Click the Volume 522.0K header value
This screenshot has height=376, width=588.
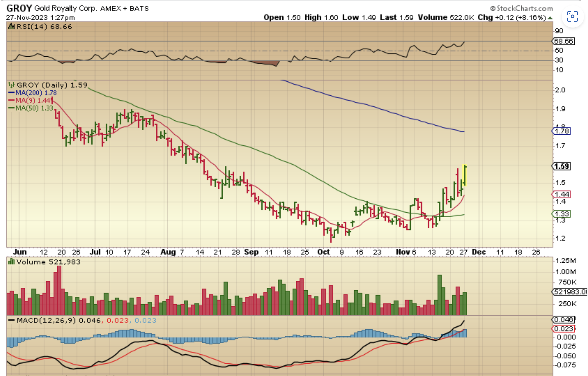pos(446,17)
